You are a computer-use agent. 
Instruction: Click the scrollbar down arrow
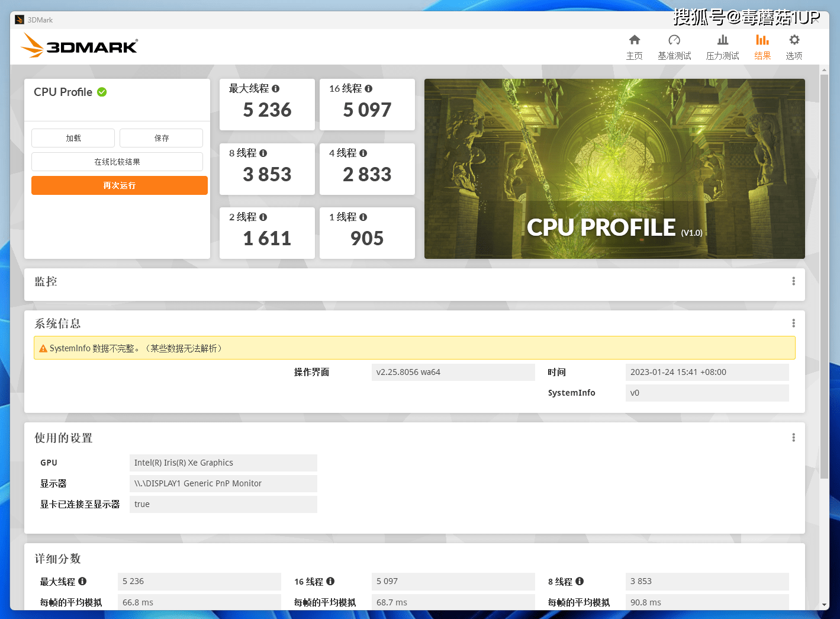824,605
